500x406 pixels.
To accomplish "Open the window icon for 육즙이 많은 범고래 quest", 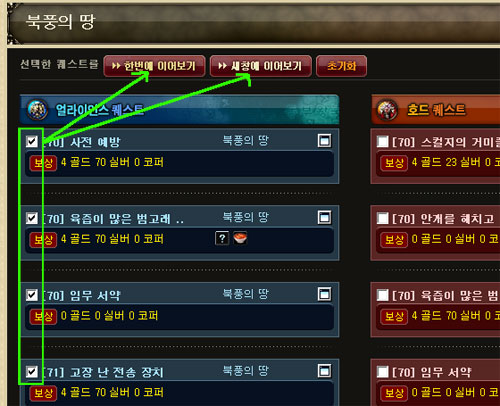I will coord(324,217).
